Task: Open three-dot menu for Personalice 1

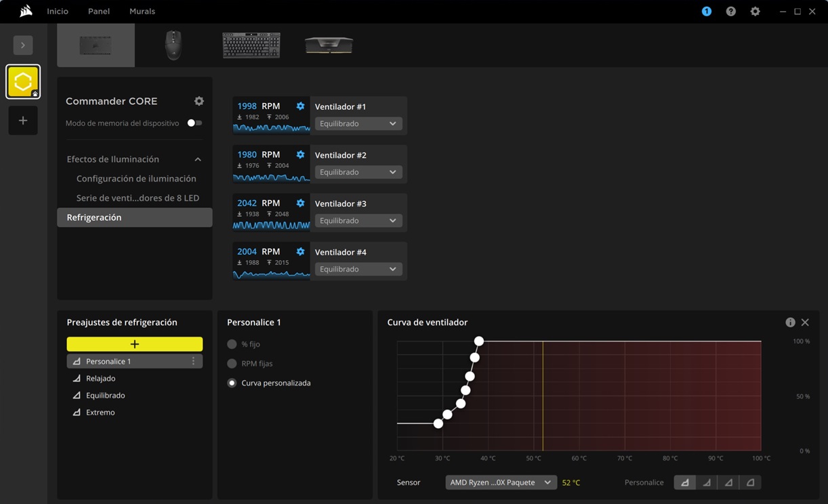Action: tap(193, 361)
